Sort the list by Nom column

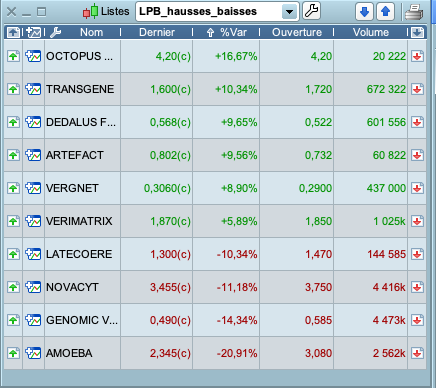(x=91, y=32)
